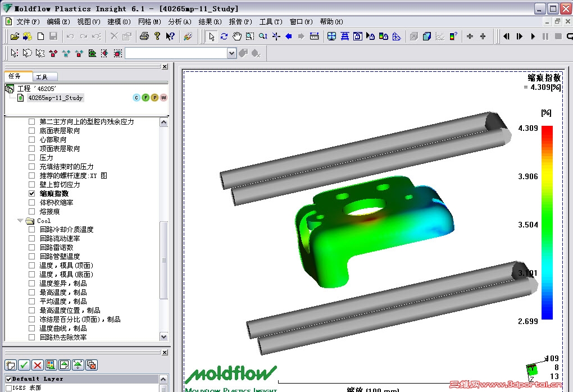The width and height of the screenshot is (573, 392).
Task: Open the 网格(M) menu
Action: (149, 21)
